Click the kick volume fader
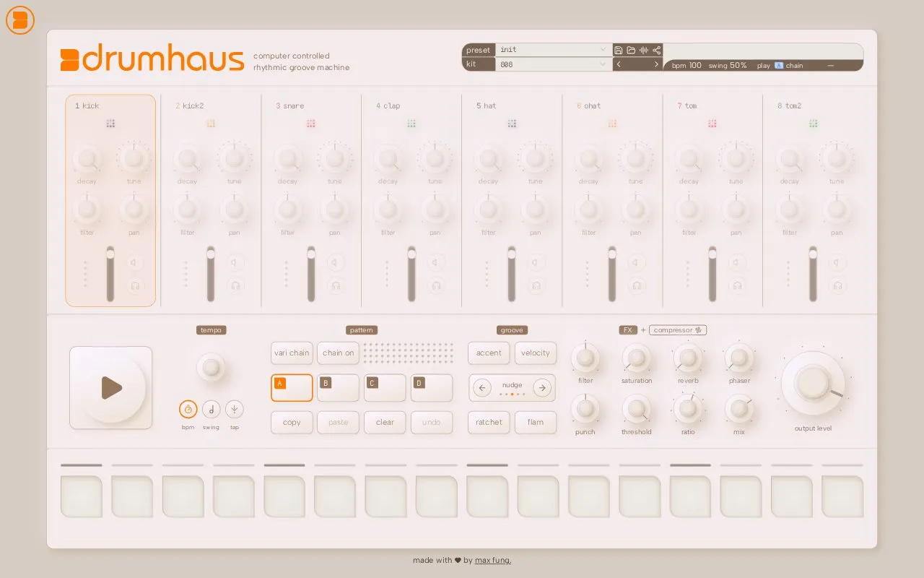The image size is (924, 578). tap(110, 274)
